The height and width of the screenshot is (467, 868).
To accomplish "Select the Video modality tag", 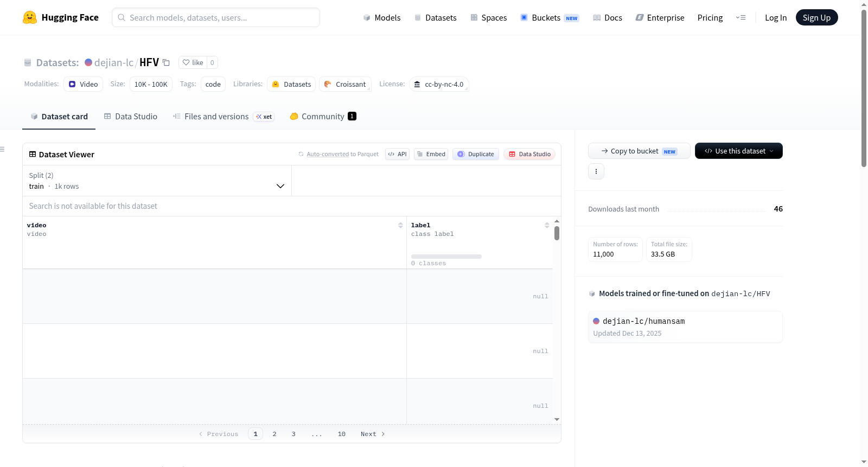I will coord(83,84).
